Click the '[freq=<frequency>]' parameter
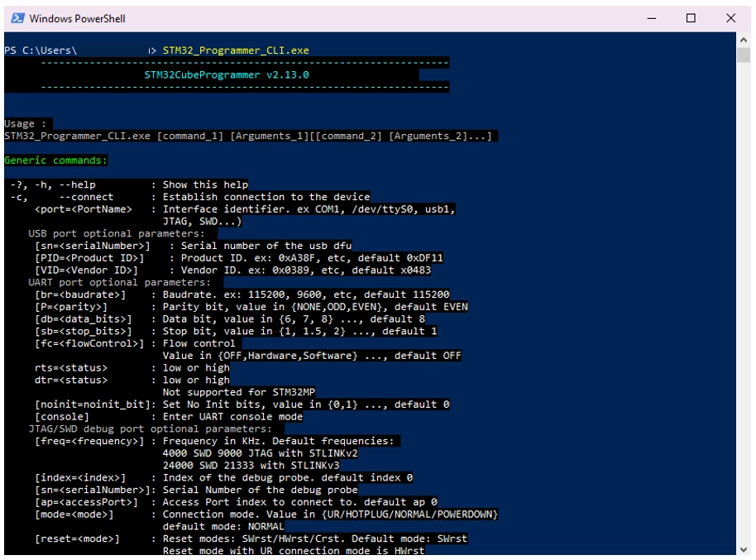Screen dimensions: 756x560 pyautogui.click(x=89, y=441)
